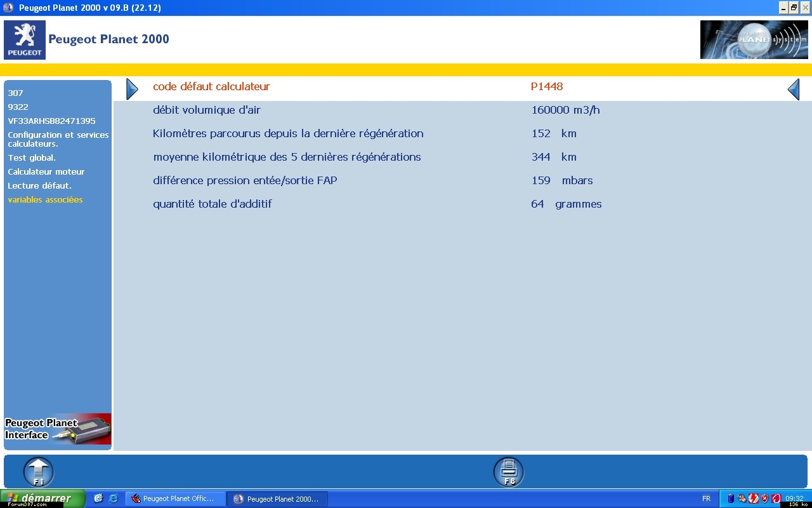
Task: Click the VF33ARHSB82471395 VIN entry
Action: pyautogui.click(x=51, y=121)
